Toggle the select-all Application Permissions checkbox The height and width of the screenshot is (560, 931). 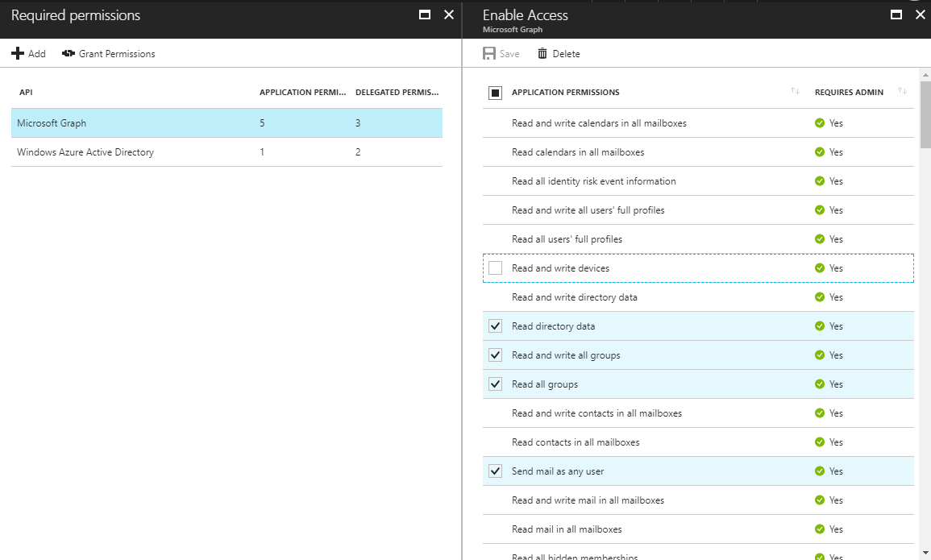(496, 93)
